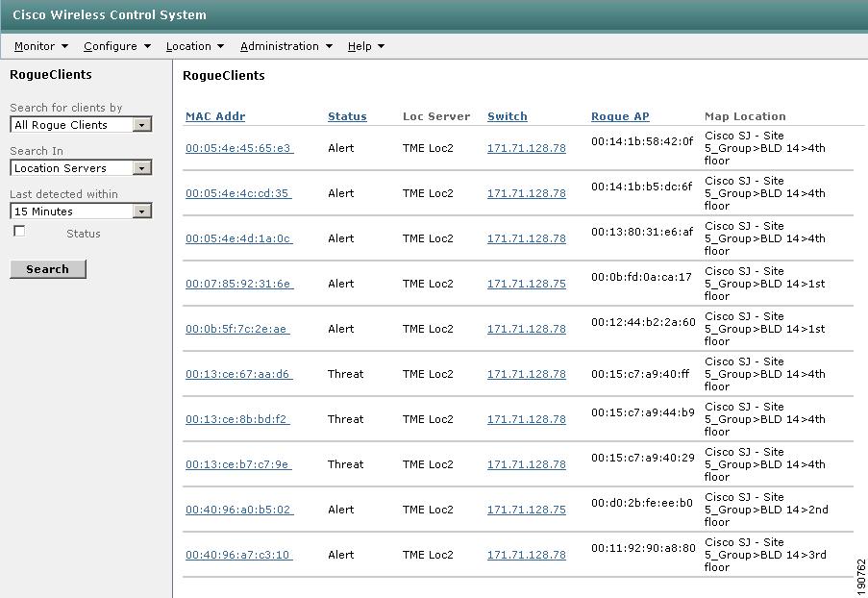The height and width of the screenshot is (598, 868).
Task: Open rogue client 00:13:ce:8b:bd:f2
Action: tap(237, 419)
